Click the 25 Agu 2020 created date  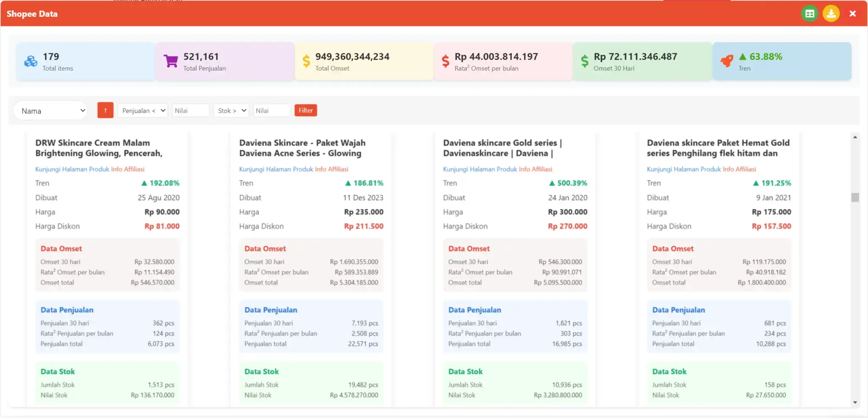tap(159, 197)
